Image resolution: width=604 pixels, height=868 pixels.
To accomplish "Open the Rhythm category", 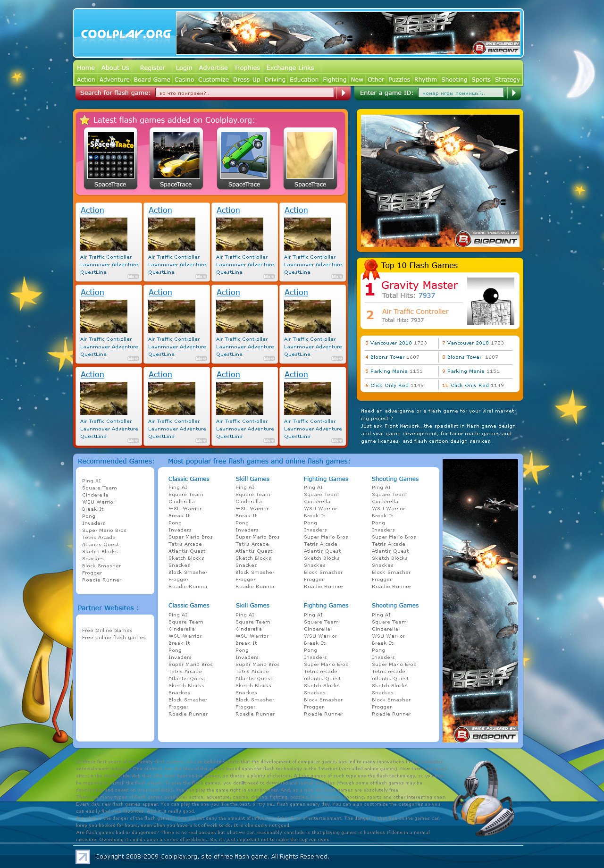I will click(426, 80).
